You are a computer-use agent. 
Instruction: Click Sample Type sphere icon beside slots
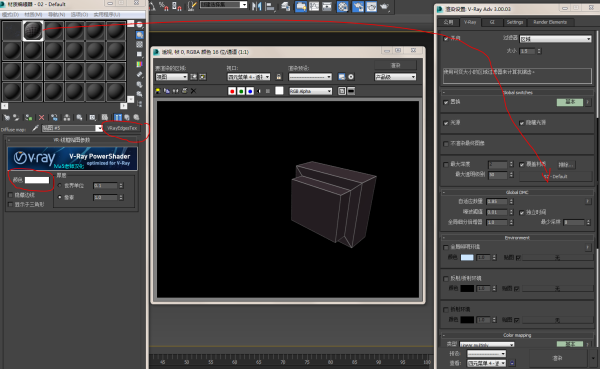[x=140, y=25]
